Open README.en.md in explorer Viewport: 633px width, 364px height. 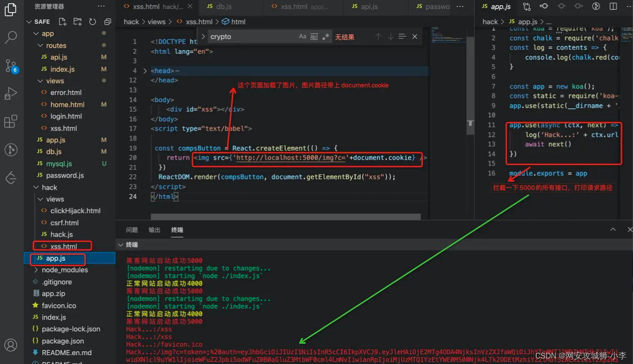tap(67, 353)
